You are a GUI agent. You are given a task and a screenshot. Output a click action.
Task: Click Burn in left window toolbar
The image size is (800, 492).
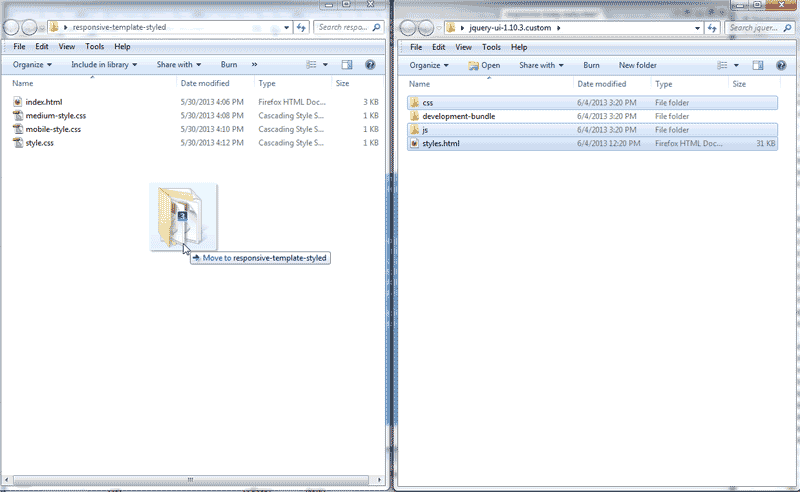click(229, 64)
